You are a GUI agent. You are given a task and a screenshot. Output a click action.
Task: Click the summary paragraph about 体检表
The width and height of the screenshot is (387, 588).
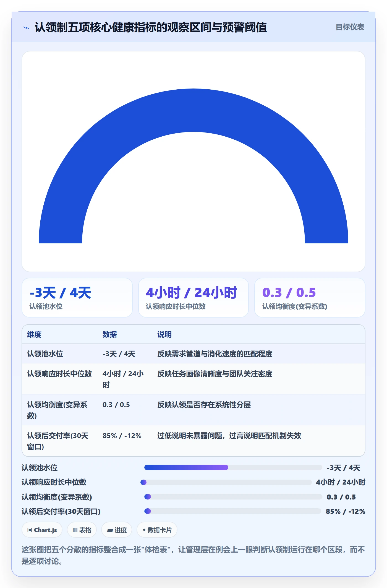tap(193, 555)
